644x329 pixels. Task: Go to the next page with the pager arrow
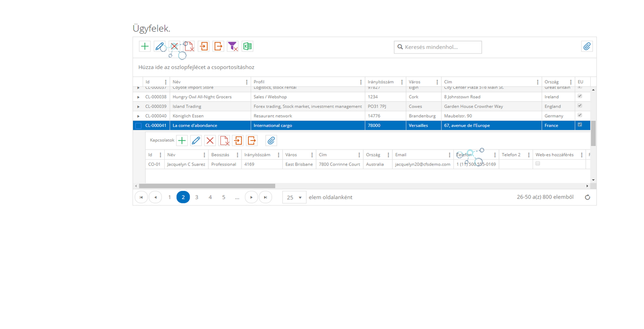(x=251, y=197)
